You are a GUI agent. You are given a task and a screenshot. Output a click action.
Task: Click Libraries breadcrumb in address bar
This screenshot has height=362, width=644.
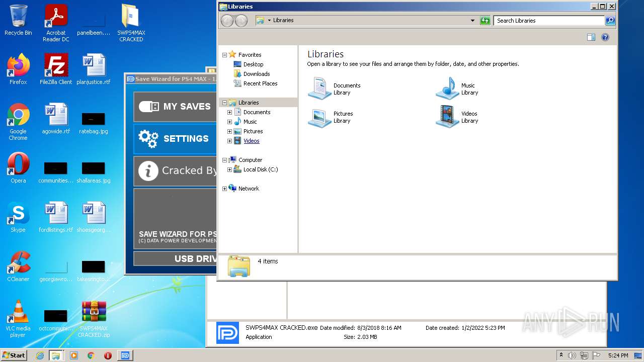(283, 21)
